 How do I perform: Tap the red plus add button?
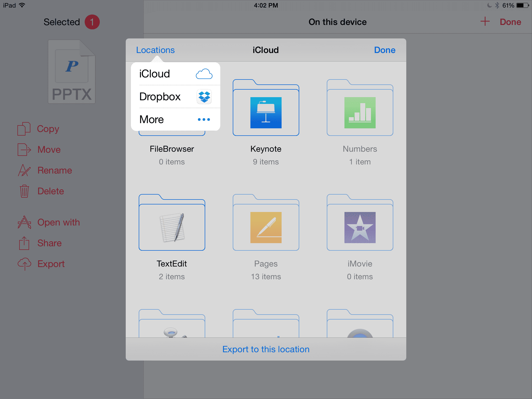click(485, 22)
